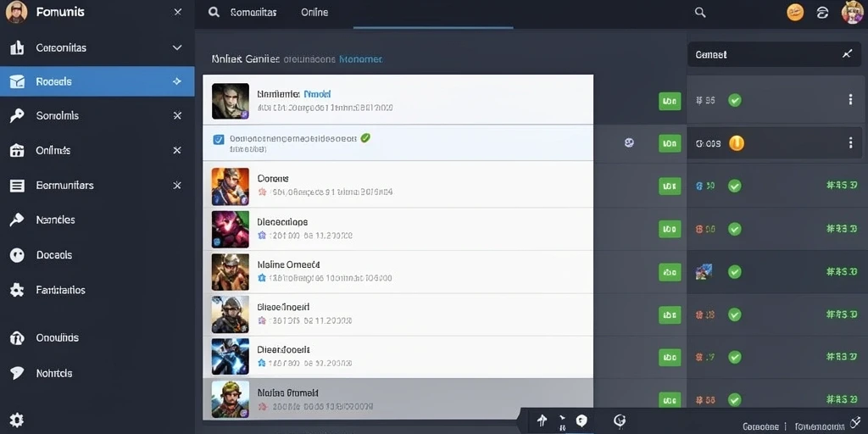Viewport: 868px width, 434px height.
Task: Toggle green check beside # 17
Action: (x=735, y=357)
